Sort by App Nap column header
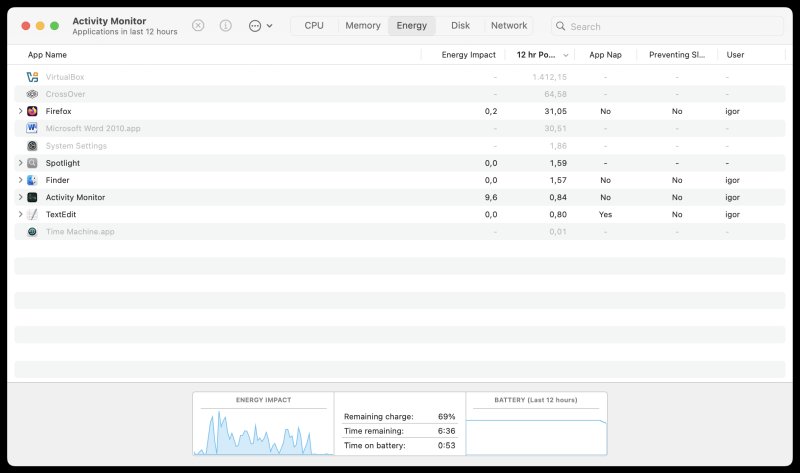The height and width of the screenshot is (473, 800). (x=605, y=55)
